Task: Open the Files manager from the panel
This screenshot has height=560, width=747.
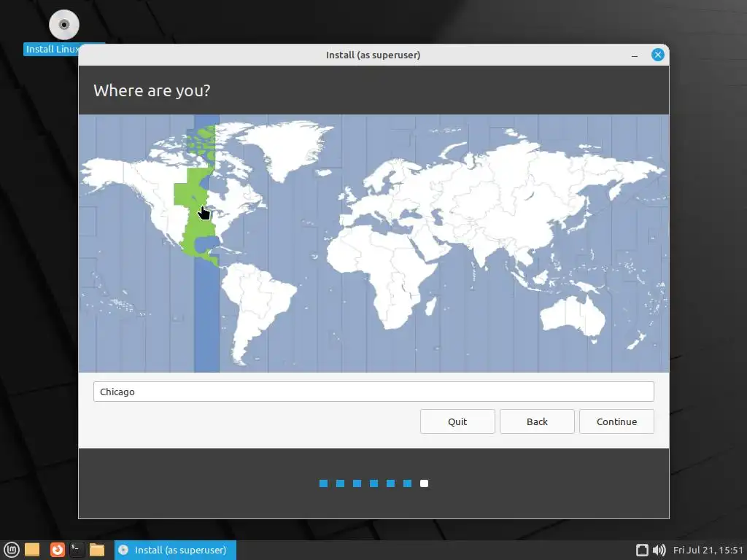Action: [97, 550]
